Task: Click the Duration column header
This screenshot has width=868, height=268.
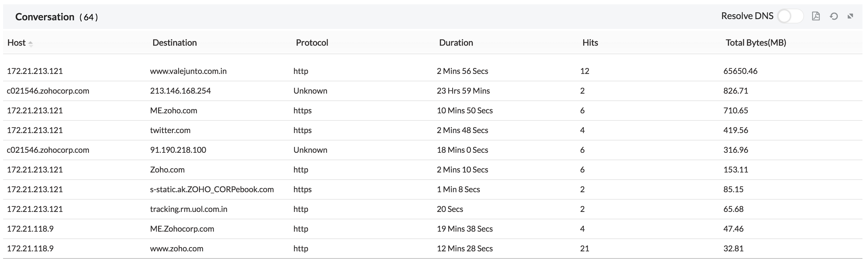Action: coord(456,43)
